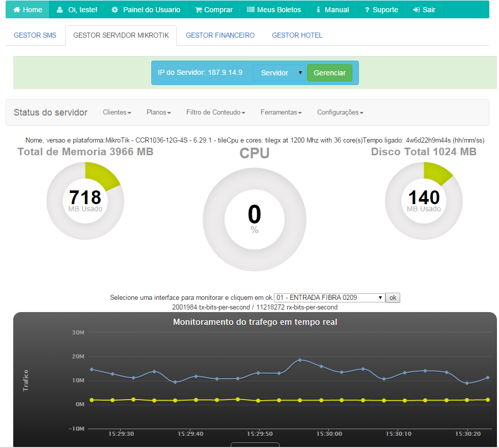Click the tx/rx bits-per-second readout text
499x448 pixels.
click(255, 307)
